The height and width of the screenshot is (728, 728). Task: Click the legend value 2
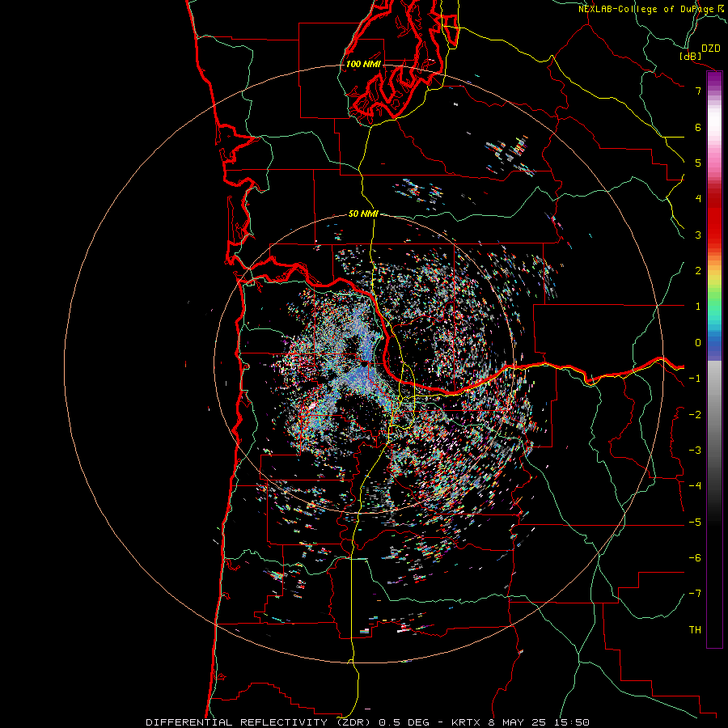(698, 271)
